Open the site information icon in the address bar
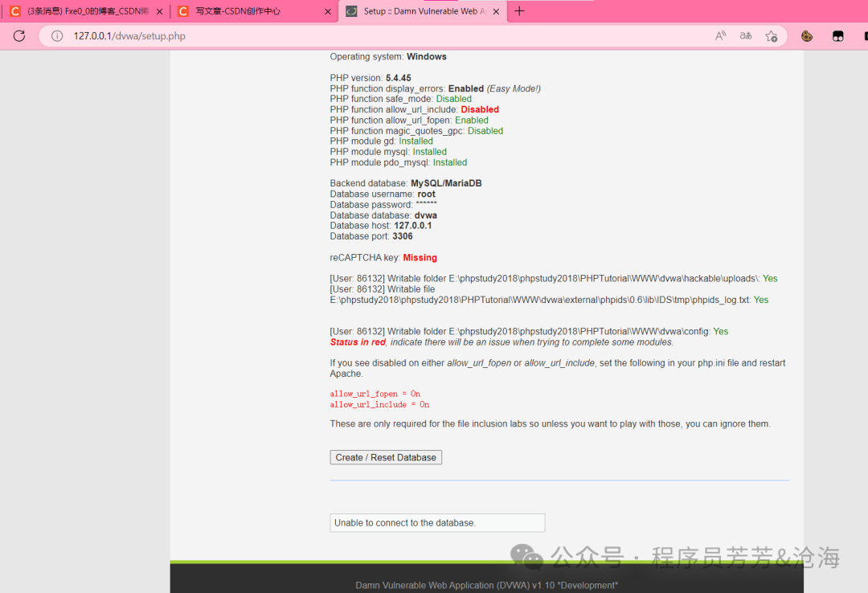Image resolution: width=868 pixels, height=593 pixels. pyautogui.click(x=57, y=36)
